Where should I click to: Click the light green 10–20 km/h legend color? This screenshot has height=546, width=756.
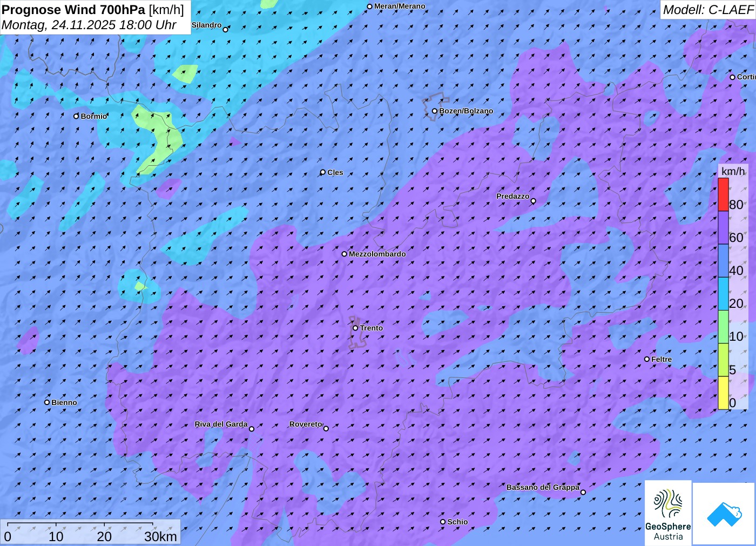pyautogui.click(x=723, y=327)
